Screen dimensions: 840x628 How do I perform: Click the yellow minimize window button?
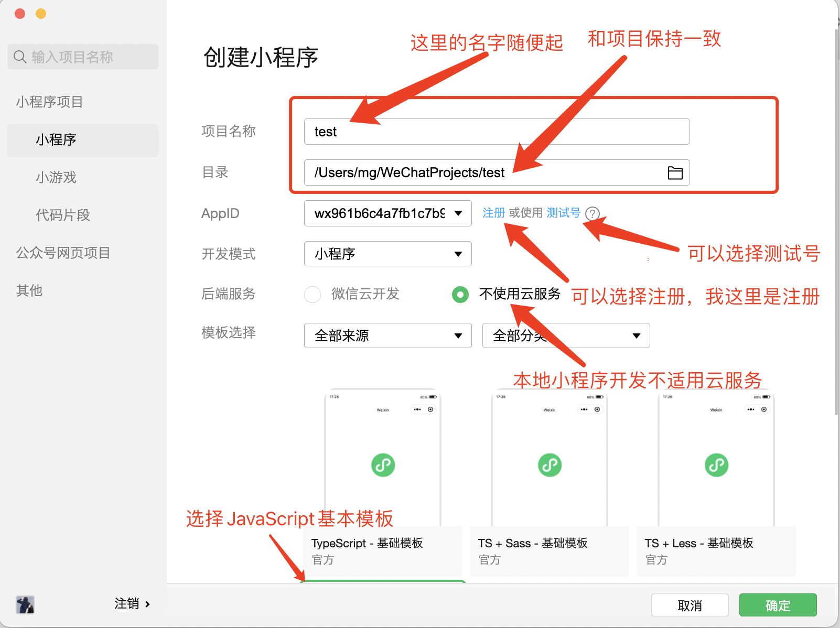pos(41,14)
